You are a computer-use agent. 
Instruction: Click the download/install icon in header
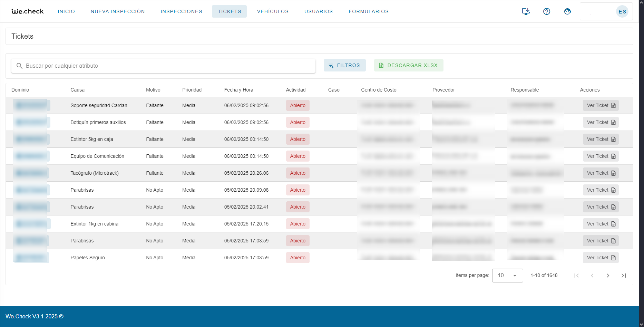coord(526,11)
